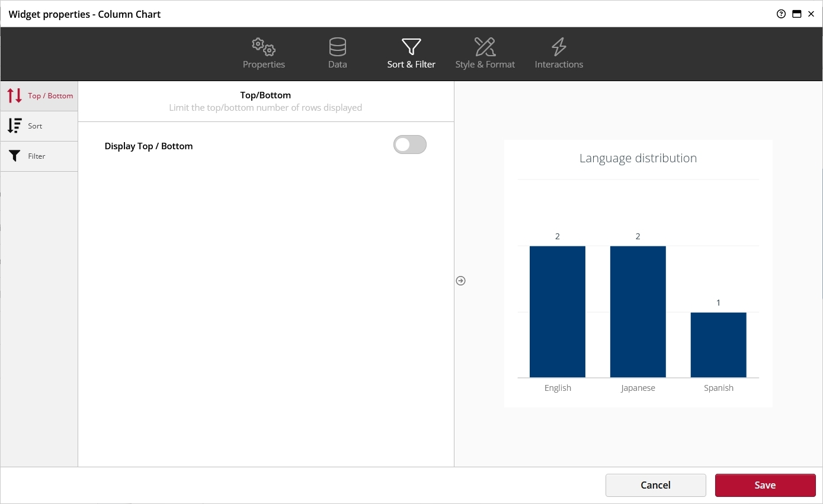Enable the Display Top / Bottom switch
823x504 pixels.
click(x=410, y=145)
